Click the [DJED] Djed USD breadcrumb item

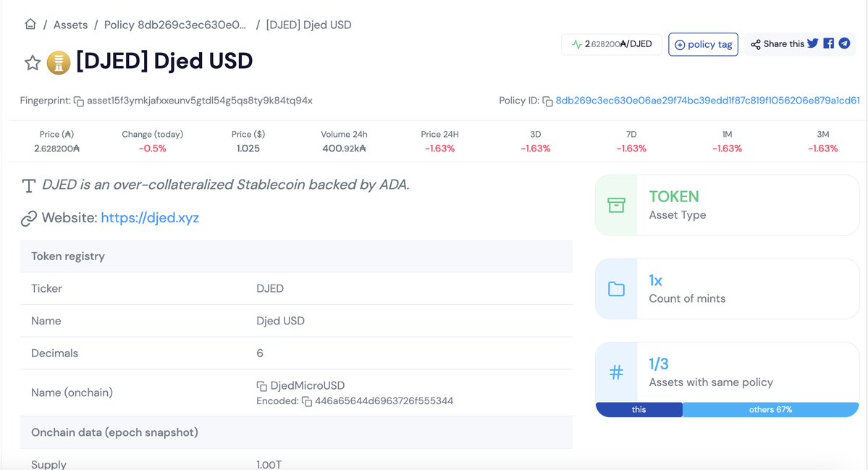click(x=308, y=25)
